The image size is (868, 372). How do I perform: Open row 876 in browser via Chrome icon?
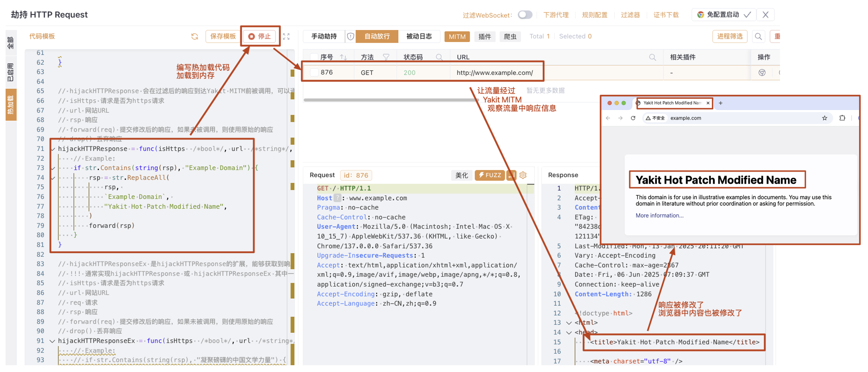(762, 73)
